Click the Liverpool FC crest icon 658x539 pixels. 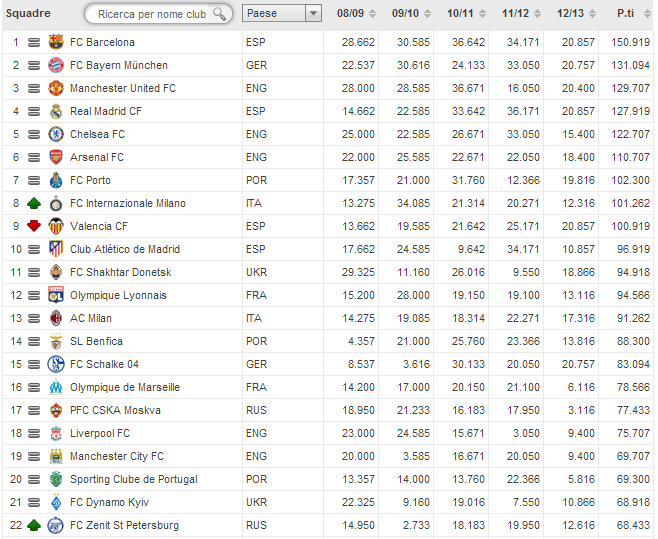coord(56,433)
